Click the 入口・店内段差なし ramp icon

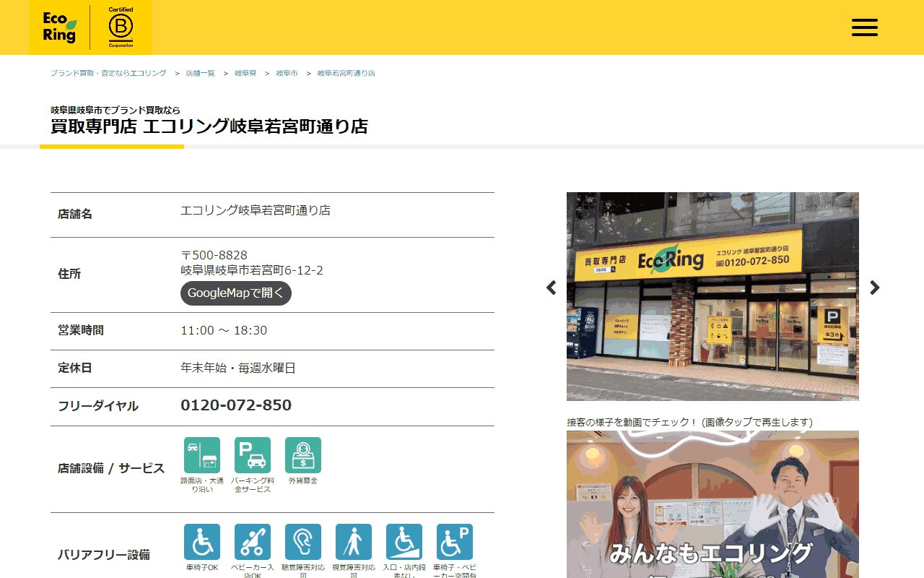click(x=404, y=542)
